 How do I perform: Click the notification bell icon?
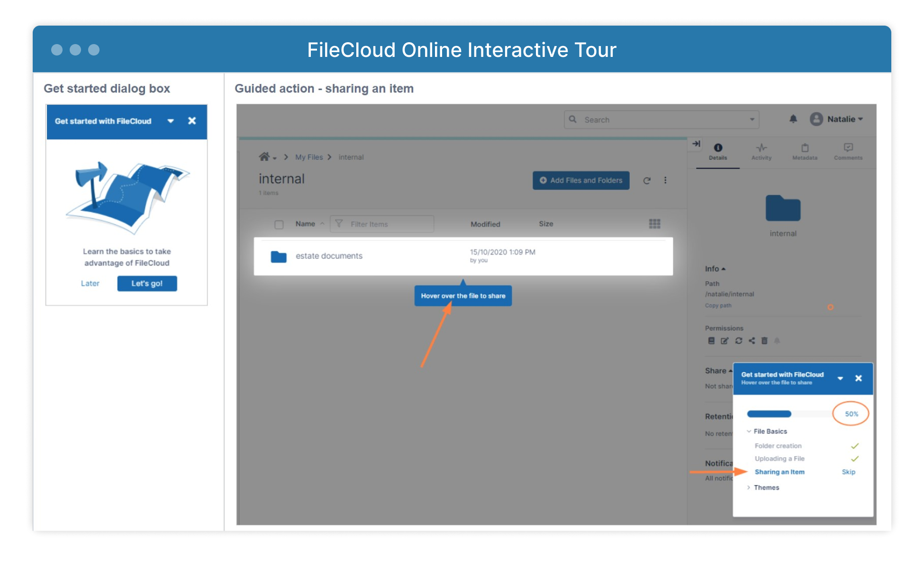tap(793, 119)
